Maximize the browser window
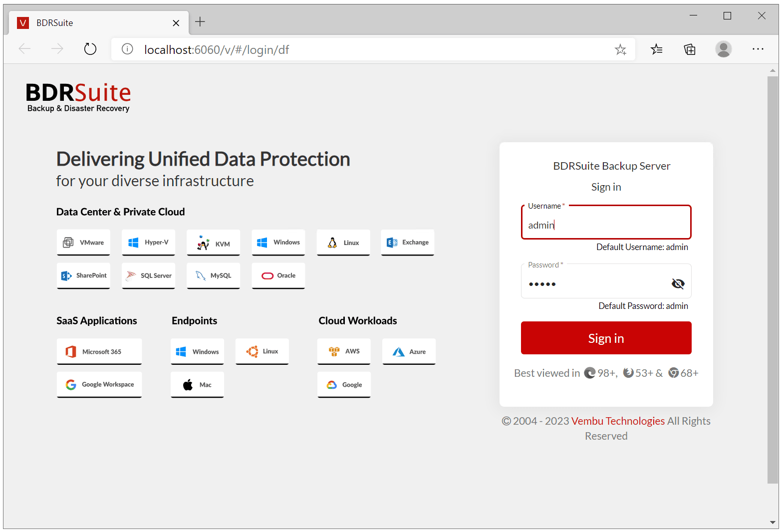Viewport: 780px width, 532px height. point(728,16)
